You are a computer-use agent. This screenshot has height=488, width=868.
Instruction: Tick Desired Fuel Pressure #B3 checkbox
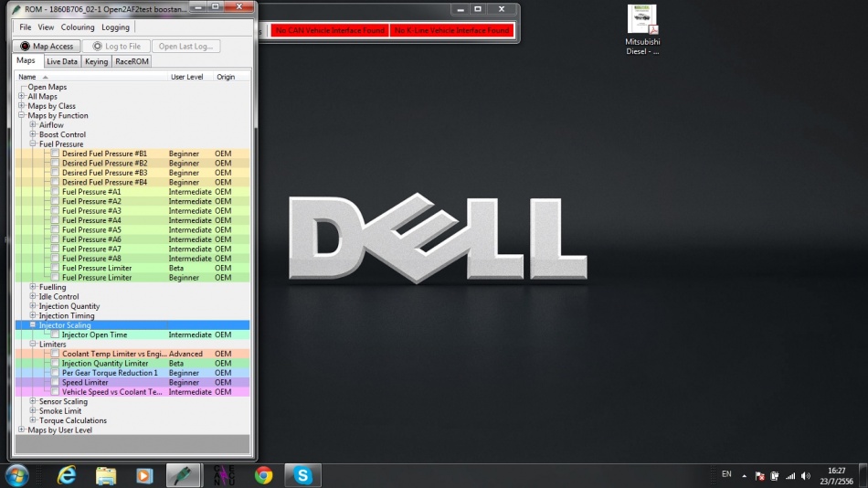pos(55,173)
